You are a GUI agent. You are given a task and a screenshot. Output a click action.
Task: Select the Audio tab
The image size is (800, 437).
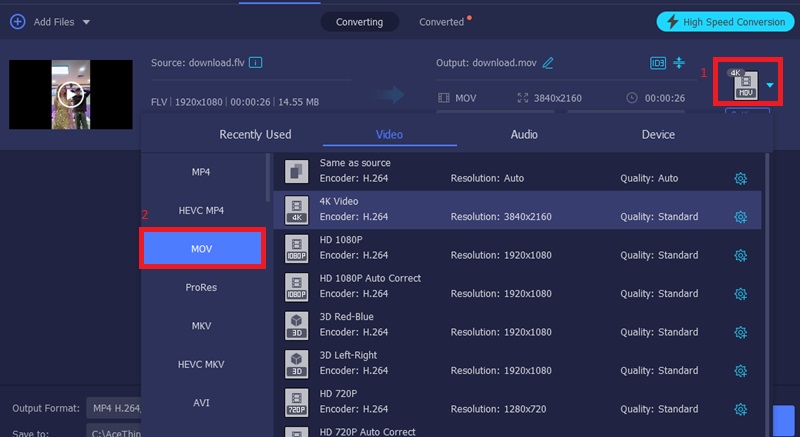pos(524,135)
